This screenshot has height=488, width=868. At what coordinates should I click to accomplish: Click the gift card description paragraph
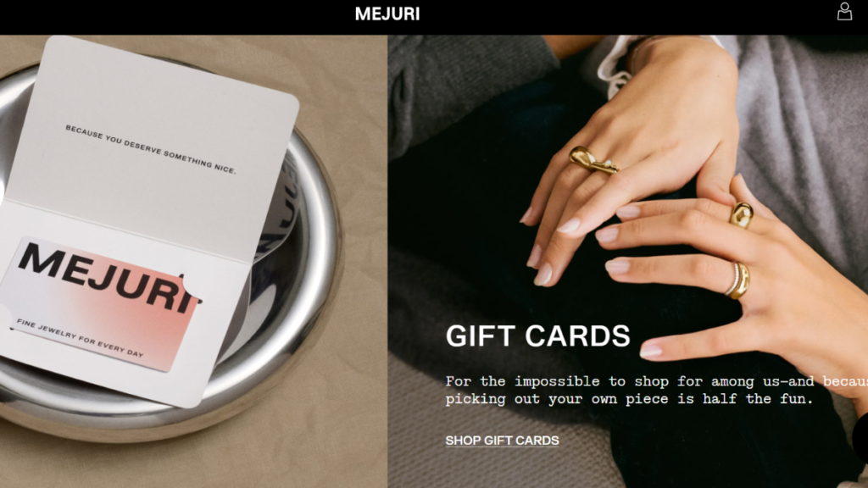pyautogui.click(x=657, y=390)
